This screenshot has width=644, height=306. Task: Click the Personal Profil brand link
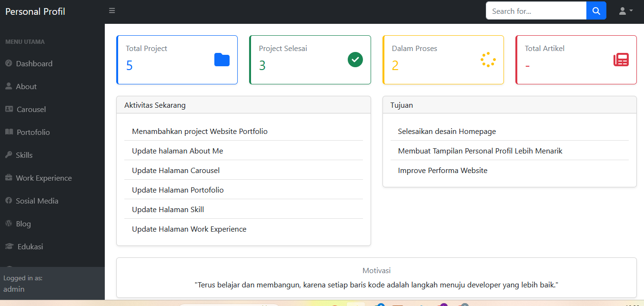[35, 11]
